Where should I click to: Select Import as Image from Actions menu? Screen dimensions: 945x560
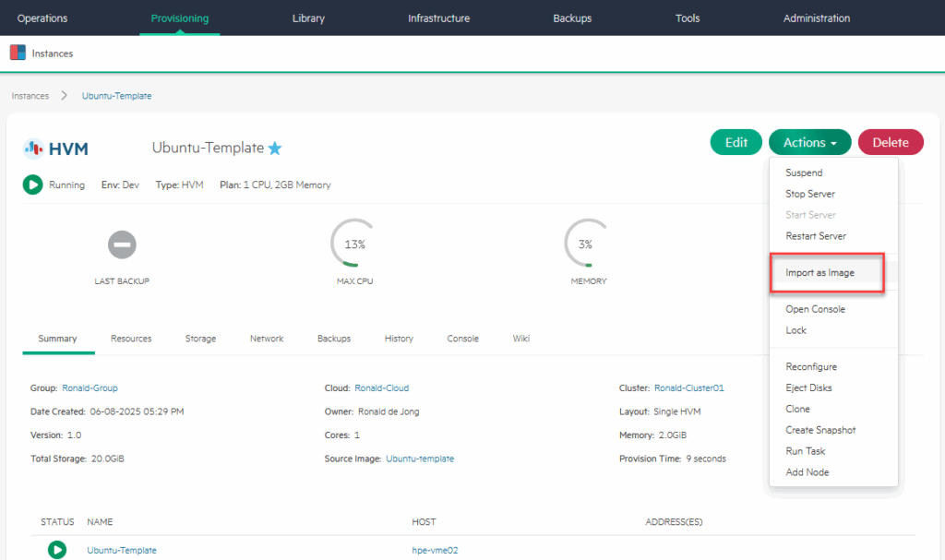(x=819, y=273)
